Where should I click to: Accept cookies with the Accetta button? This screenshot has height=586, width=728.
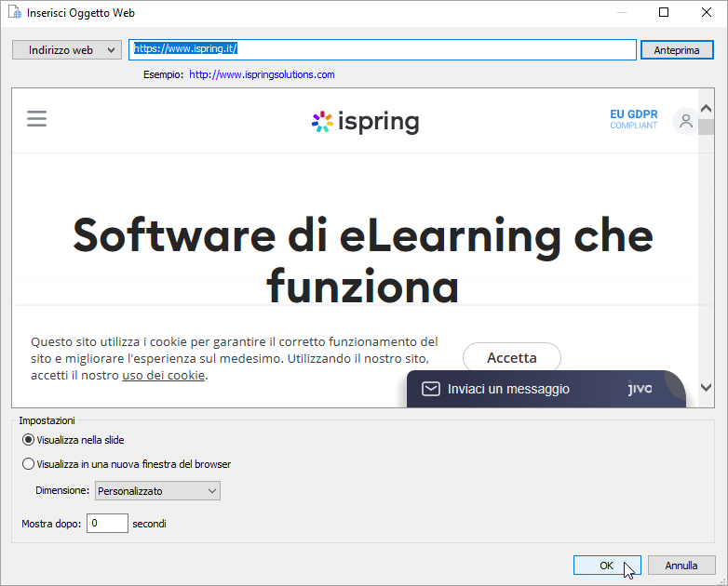(x=511, y=357)
